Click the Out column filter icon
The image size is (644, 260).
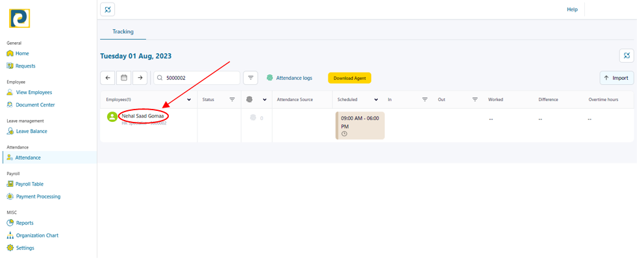point(475,100)
